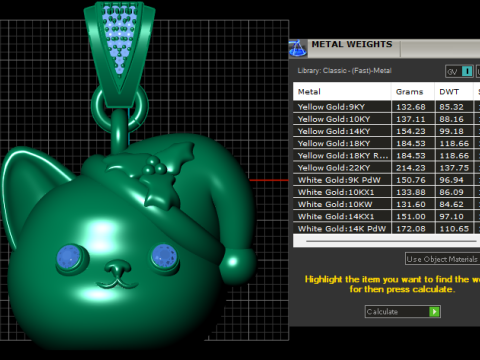The width and height of the screenshot is (480, 360).
Task: Sort by the Grams column header
Action: tap(413, 92)
